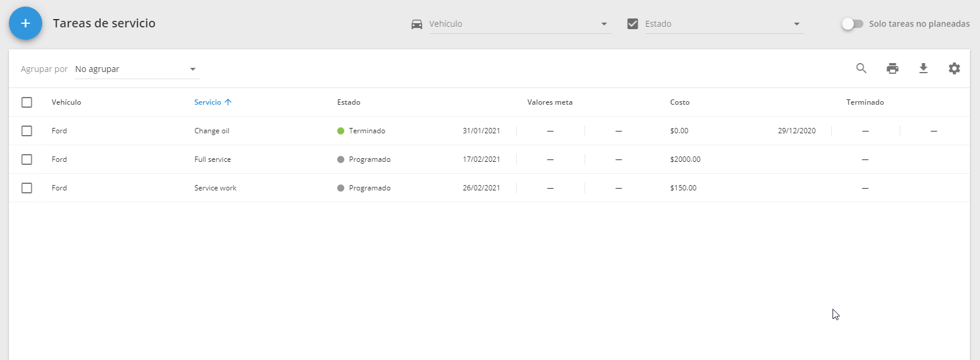Image resolution: width=980 pixels, height=360 pixels.
Task: Click the Full service cell
Action: click(x=213, y=159)
